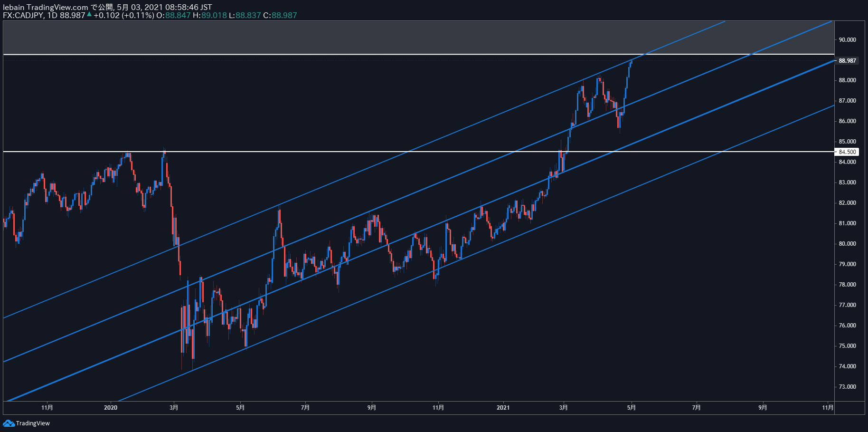
Task: Click the FX:CADJPY symbol text
Action: 23,15
